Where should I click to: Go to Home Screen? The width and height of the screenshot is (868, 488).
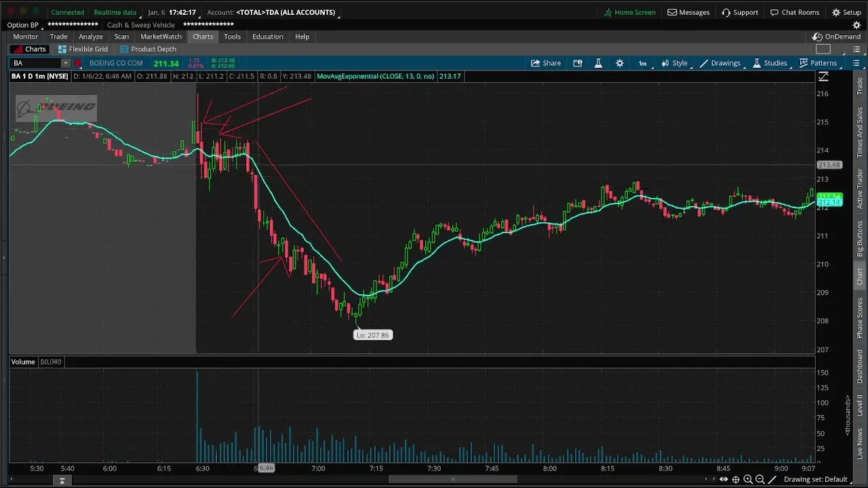coord(629,12)
